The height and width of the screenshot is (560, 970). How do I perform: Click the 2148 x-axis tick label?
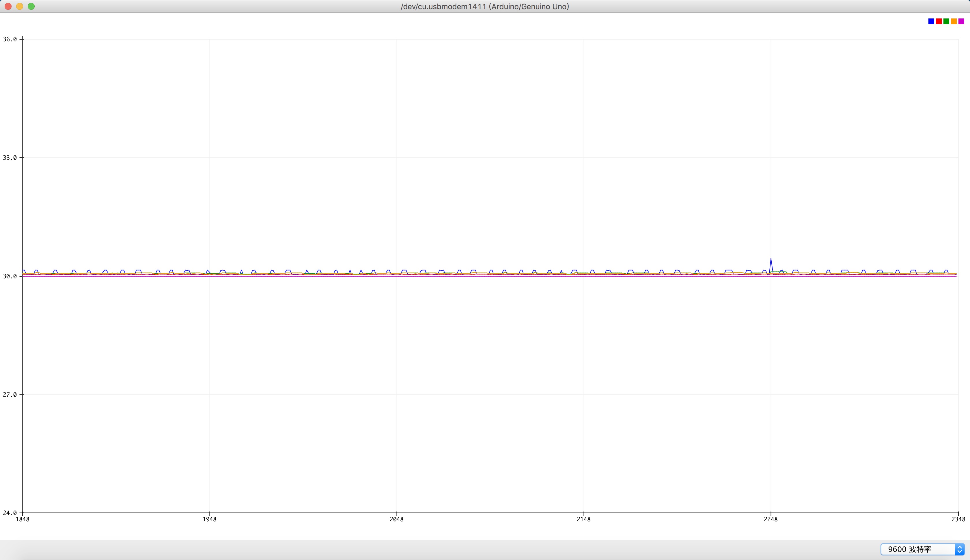coord(583,519)
